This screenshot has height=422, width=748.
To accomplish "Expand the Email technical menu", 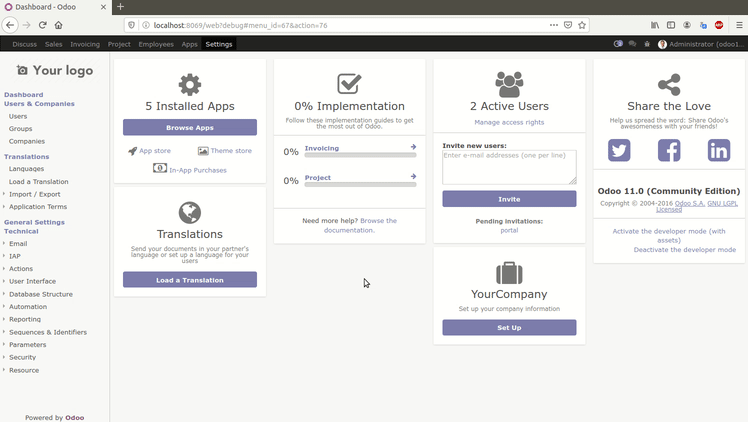I will coord(18,243).
